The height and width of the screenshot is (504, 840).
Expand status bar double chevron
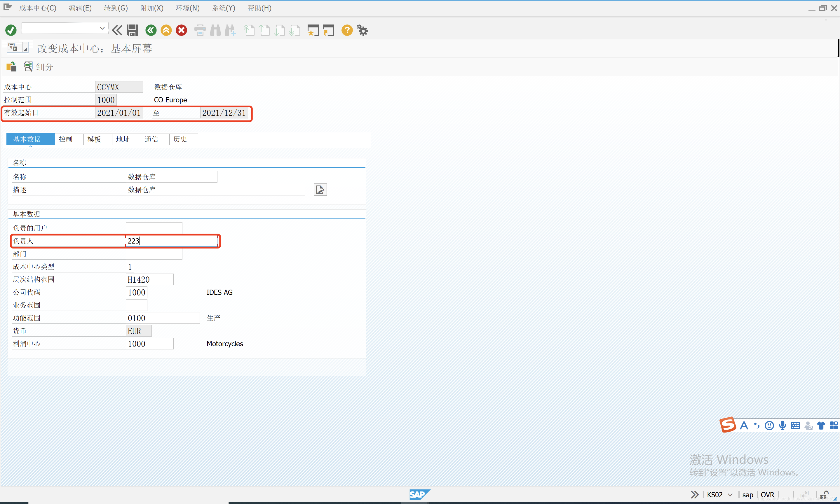click(694, 494)
